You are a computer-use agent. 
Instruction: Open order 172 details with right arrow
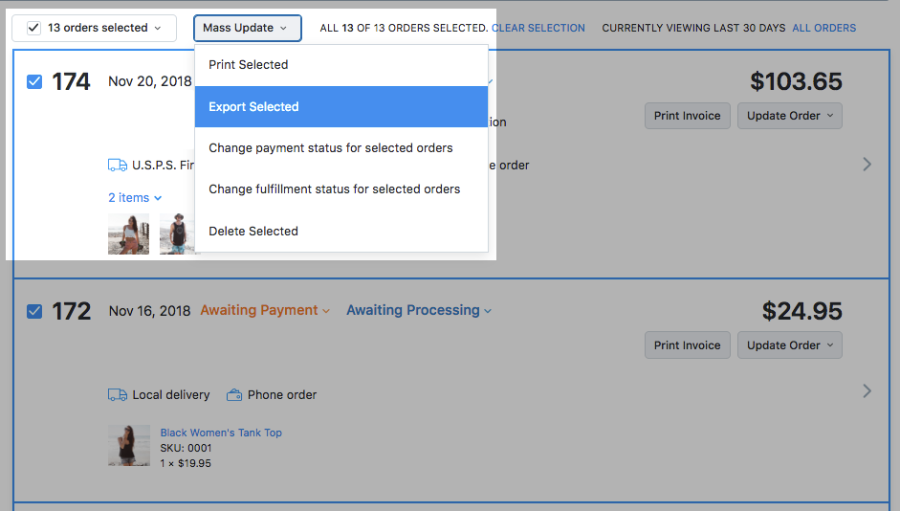867,391
